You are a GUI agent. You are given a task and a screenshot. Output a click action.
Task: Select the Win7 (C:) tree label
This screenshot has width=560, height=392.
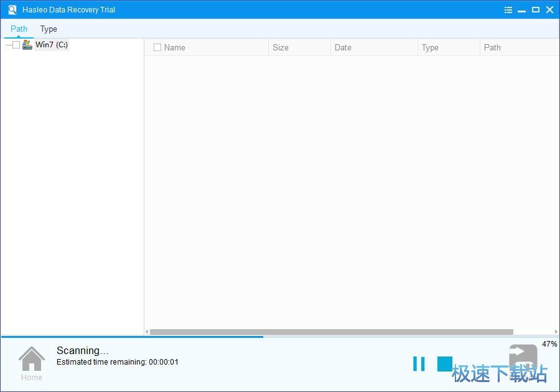pyautogui.click(x=52, y=45)
